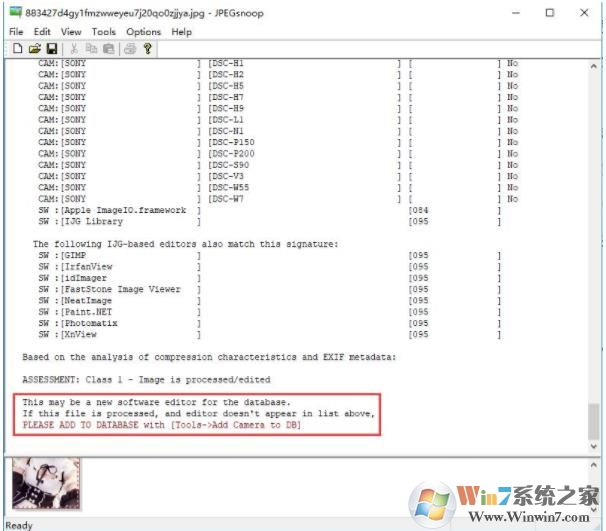Click the Copy toolbar icon
The width and height of the screenshot is (606, 531).
pyautogui.click(x=91, y=49)
